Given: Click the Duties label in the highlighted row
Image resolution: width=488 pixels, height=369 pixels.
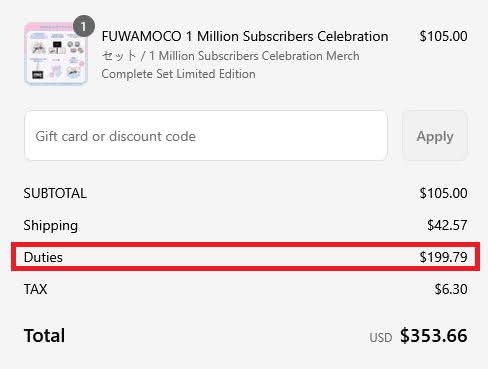Looking at the screenshot, I should [43, 257].
